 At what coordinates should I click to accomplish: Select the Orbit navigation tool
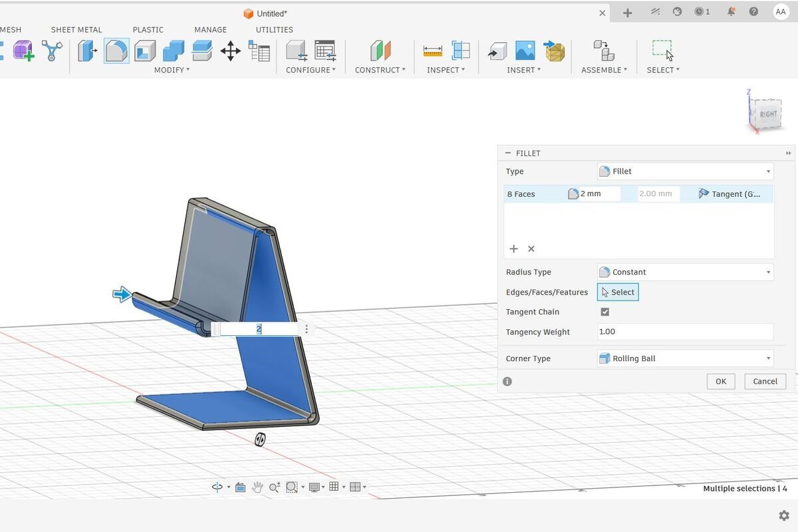(x=217, y=487)
